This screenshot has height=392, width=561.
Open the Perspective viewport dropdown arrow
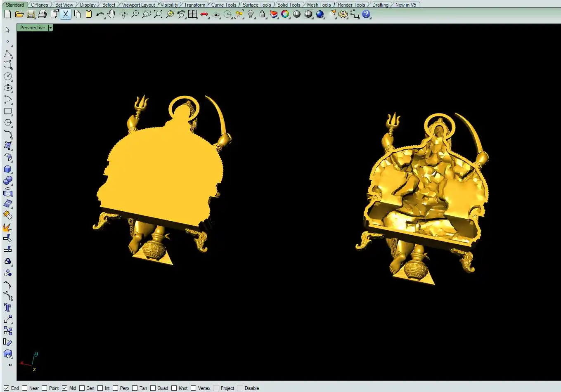click(50, 28)
